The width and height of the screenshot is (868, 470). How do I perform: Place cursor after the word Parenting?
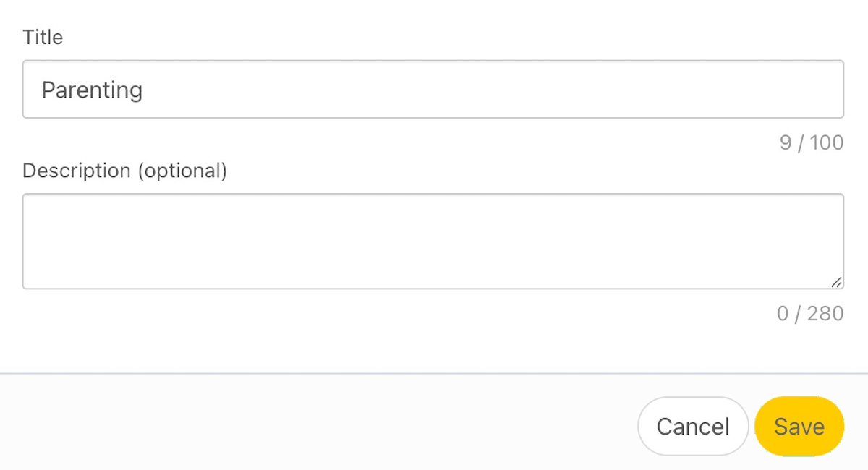(145, 89)
